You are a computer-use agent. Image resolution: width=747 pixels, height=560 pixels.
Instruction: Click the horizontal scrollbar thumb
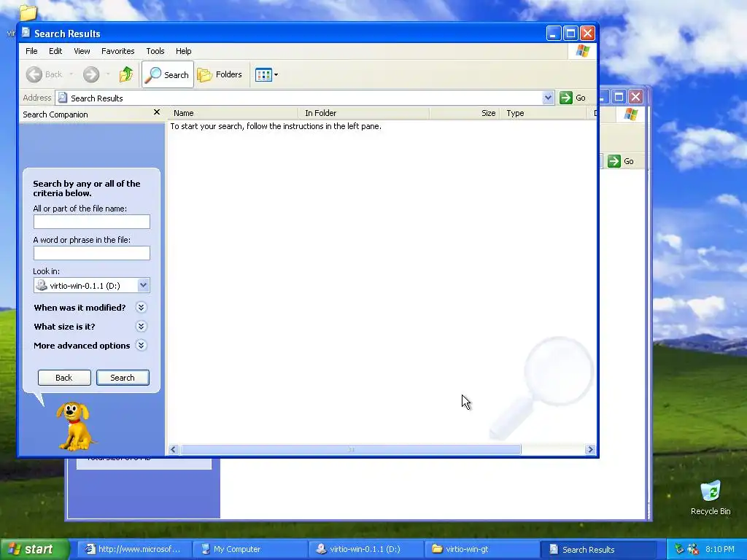coord(351,449)
